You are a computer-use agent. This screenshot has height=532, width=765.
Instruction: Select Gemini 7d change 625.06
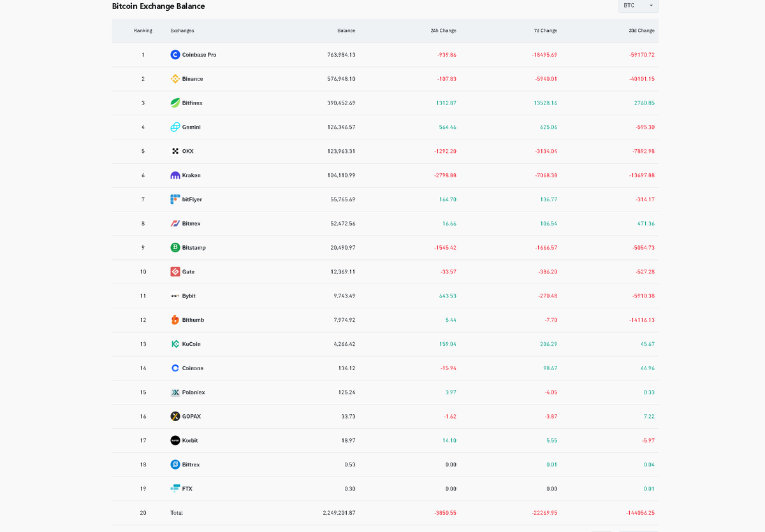548,127
